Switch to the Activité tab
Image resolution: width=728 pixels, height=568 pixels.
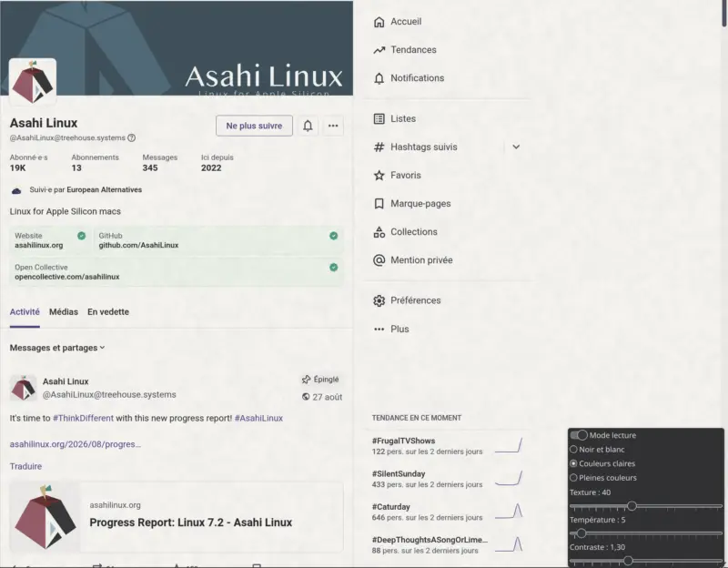(25, 312)
